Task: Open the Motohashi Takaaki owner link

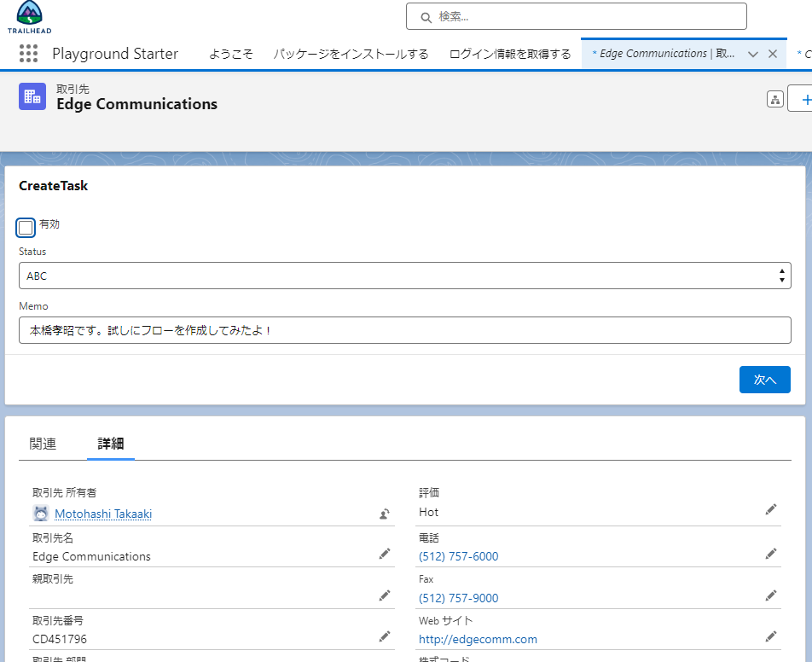Action: 103,514
